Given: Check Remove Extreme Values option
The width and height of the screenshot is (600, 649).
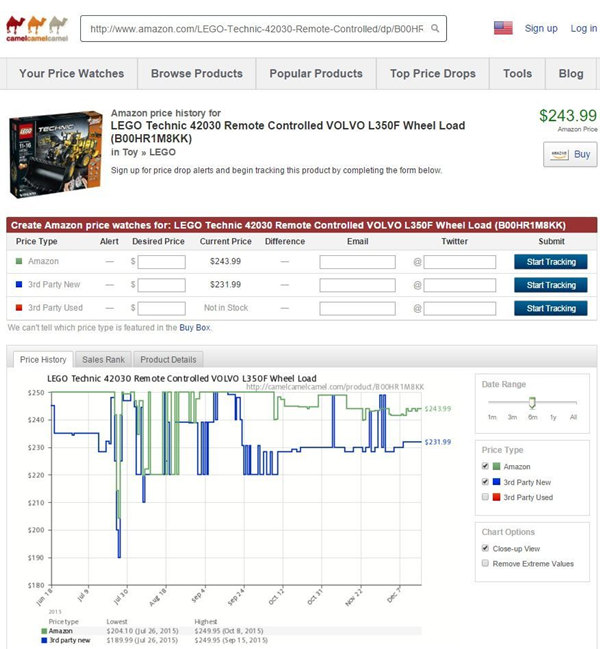Looking at the screenshot, I should (485, 563).
